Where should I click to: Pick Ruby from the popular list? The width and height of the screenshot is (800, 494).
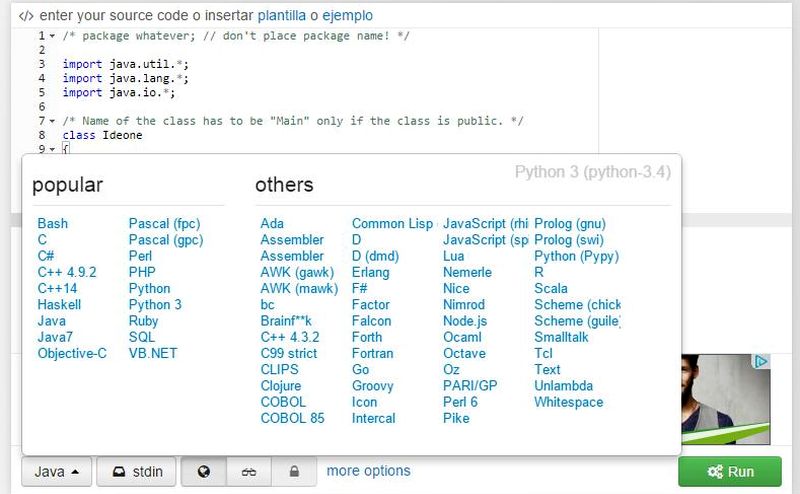click(143, 321)
